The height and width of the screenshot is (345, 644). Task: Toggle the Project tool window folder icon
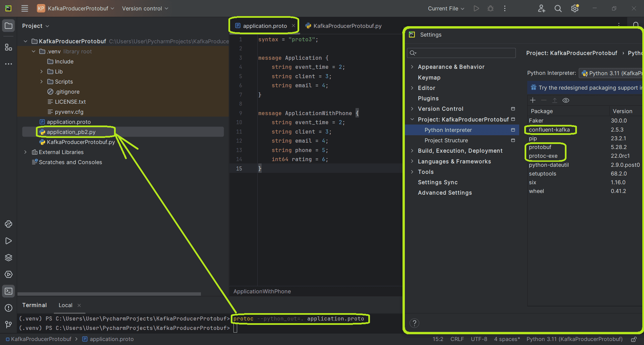coord(8,26)
